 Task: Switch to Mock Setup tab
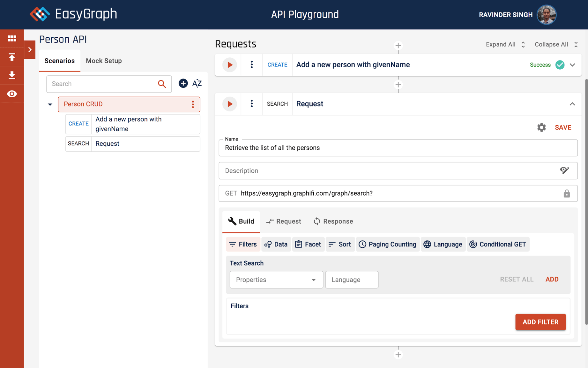coord(104,61)
